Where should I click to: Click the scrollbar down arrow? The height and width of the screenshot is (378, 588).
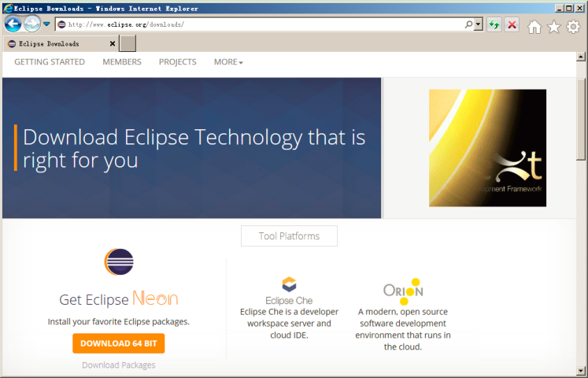click(581, 371)
